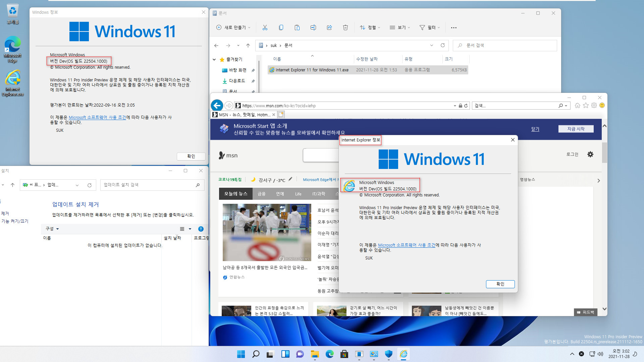Select 바탕 화면 in File Explorer sidebar
Viewport: 644px width, 362px height.
237,70
